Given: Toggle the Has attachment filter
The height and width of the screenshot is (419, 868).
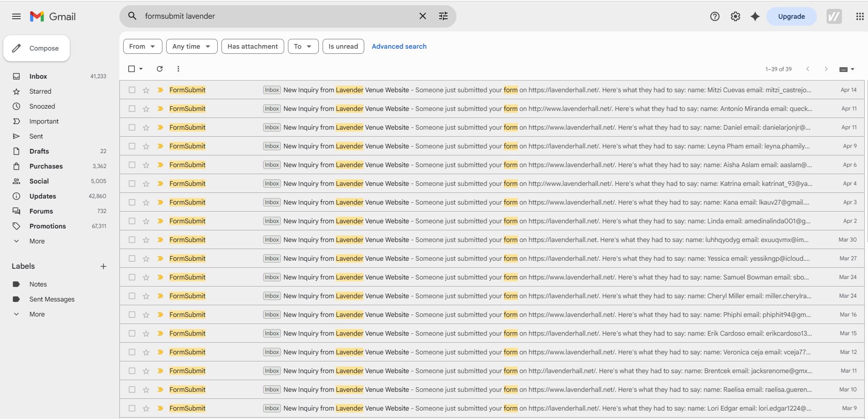Looking at the screenshot, I should 253,46.
